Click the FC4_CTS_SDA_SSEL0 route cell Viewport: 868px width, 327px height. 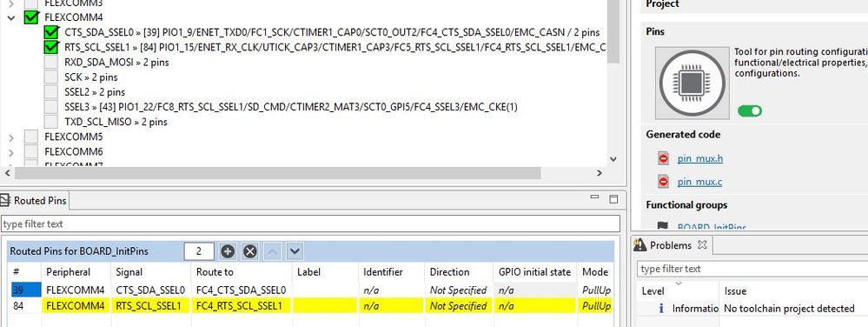coord(242,290)
